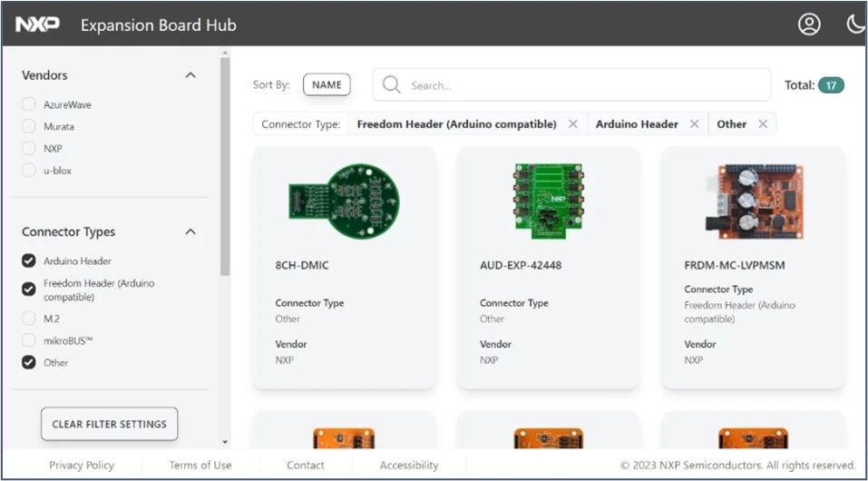
Task: Click the Vendors section heading
Action: (44, 74)
